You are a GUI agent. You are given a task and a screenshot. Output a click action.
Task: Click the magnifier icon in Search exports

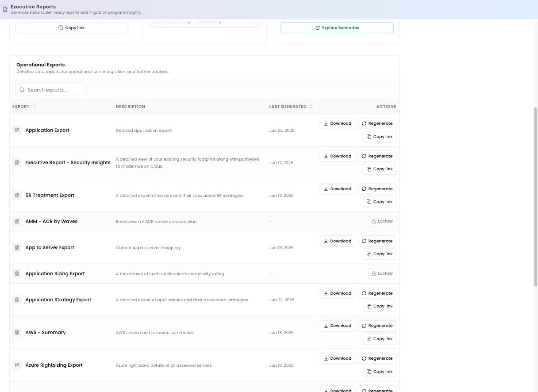tap(22, 90)
